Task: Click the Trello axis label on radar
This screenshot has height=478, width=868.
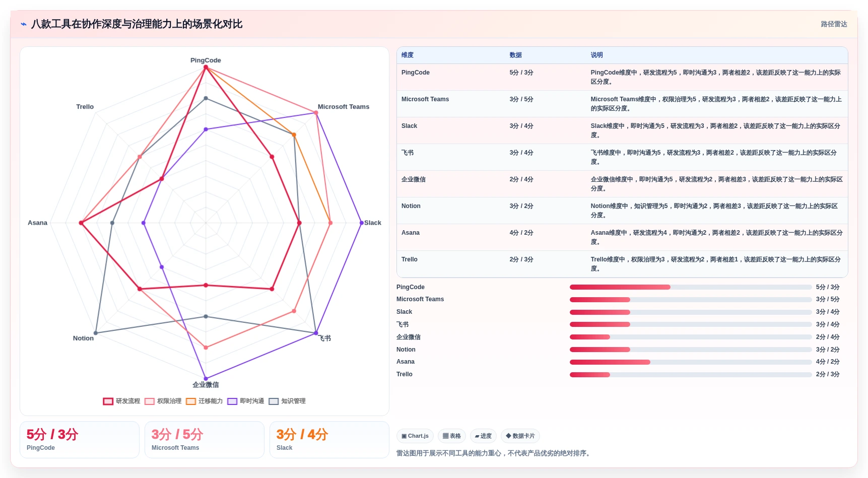Action: click(85, 107)
